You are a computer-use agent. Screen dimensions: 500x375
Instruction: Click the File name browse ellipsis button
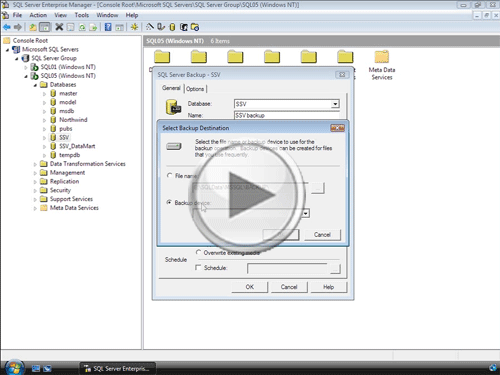[318, 188]
